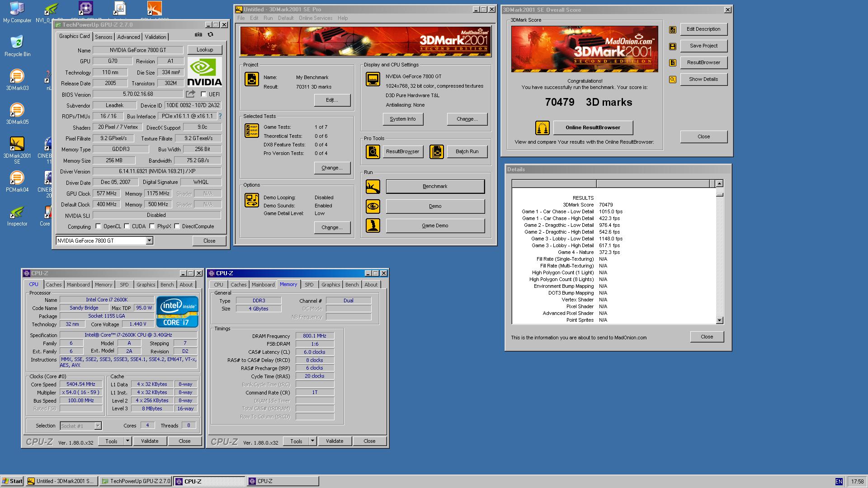868x488 pixels.
Task: Click the Start button on the taskbar
Action: tap(12, 481)
